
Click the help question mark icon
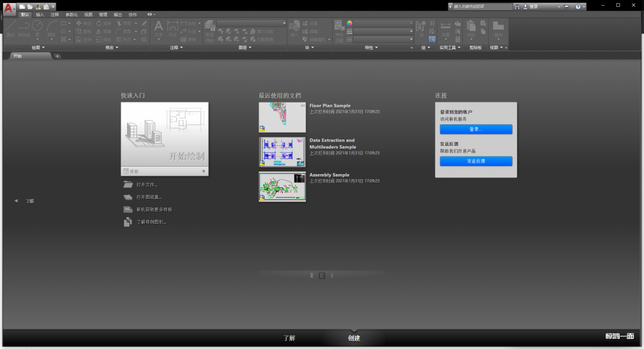(x=577, y=6)
